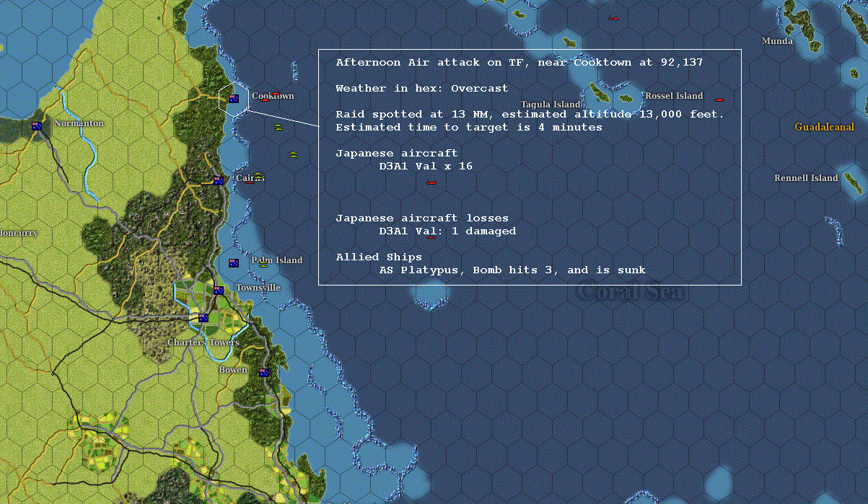
Task: Select the Australian flag base at Bowen
Action: click(263, 373)
